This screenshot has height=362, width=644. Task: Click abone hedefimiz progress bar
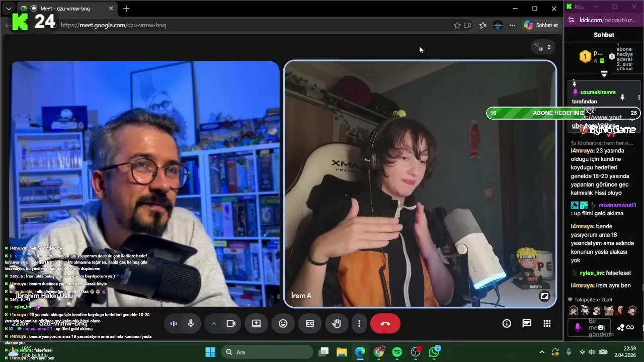tap(563, 113)
